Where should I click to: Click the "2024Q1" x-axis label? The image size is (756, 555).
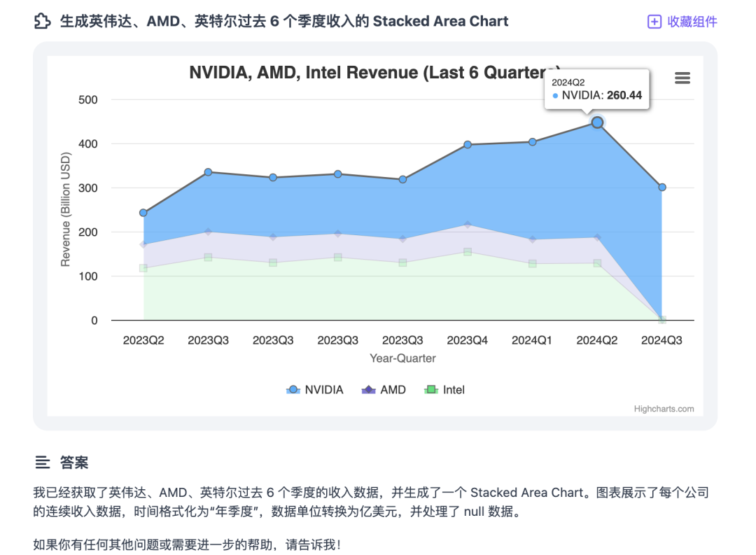[x=532, y=340]
